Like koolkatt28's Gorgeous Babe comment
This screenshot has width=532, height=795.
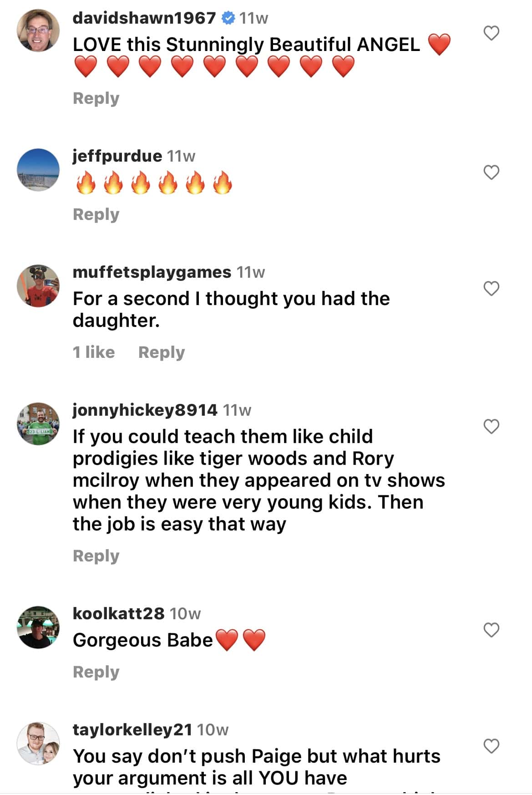[x=491, y=630]
